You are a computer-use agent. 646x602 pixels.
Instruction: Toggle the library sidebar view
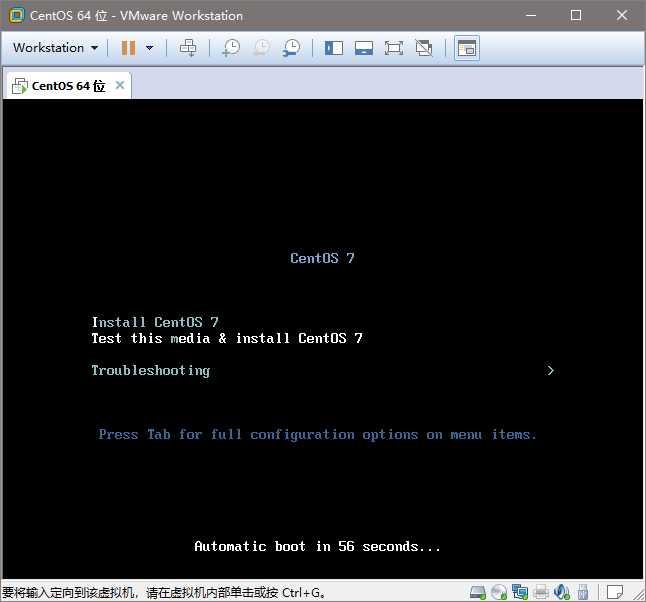point(334,48)
